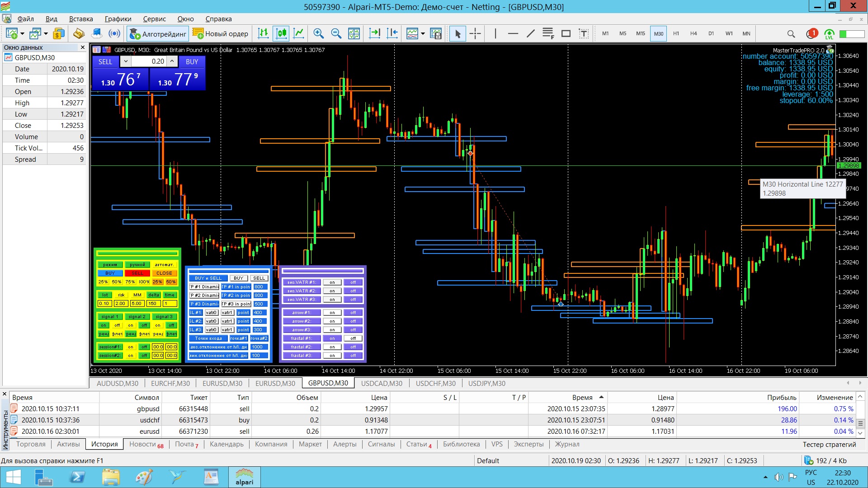Click the Новый ордер button
Image resolution: width=868 pixels, height=488 pixels.
pos(221,34)
